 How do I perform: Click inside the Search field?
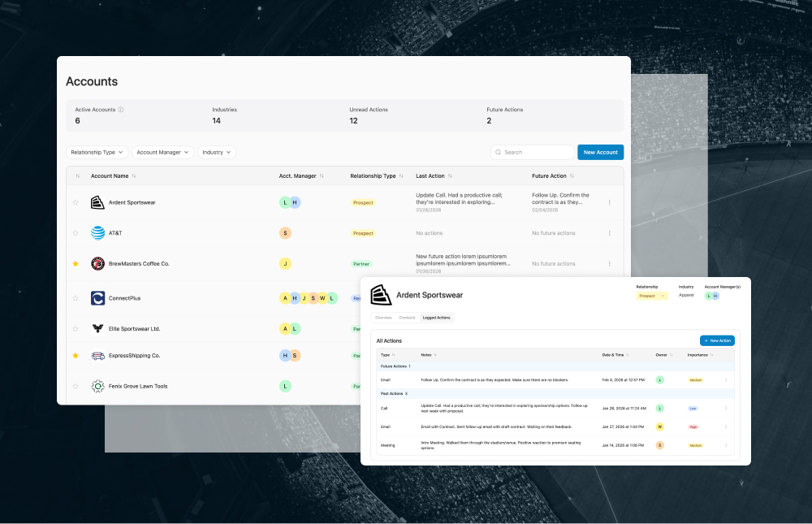[x=533, y=152]
